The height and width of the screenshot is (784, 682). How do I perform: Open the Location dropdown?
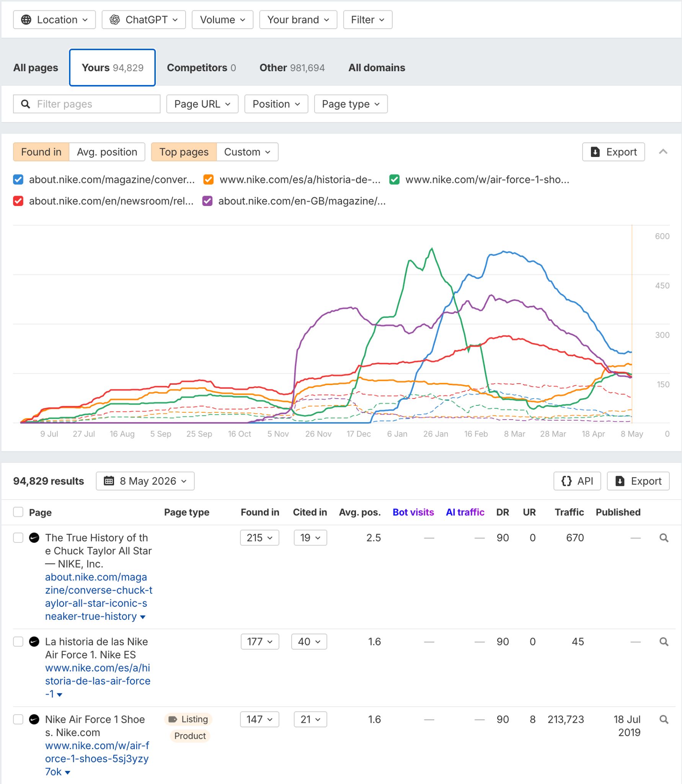point(54,20)
